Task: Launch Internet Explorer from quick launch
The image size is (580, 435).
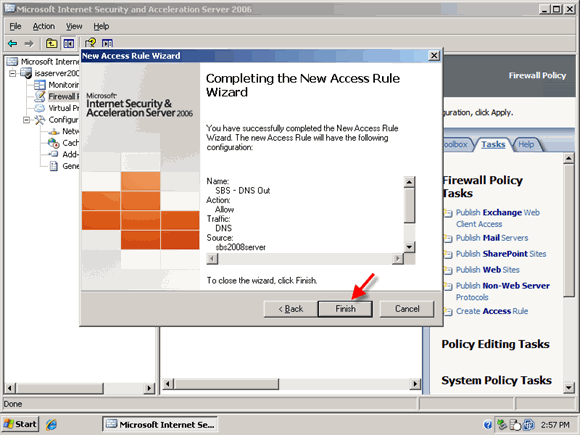Action: 51,424
